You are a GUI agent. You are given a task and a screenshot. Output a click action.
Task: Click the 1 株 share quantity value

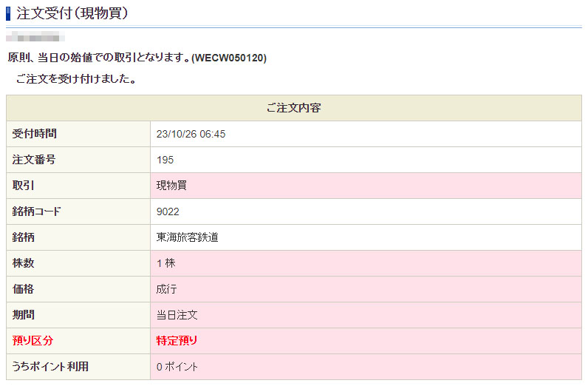165,263
